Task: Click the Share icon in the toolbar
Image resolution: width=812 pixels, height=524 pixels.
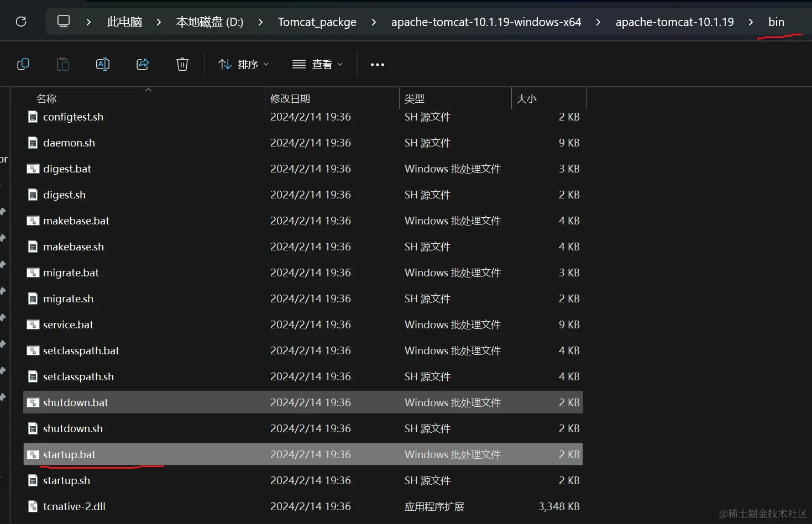Action: point(143,64)
